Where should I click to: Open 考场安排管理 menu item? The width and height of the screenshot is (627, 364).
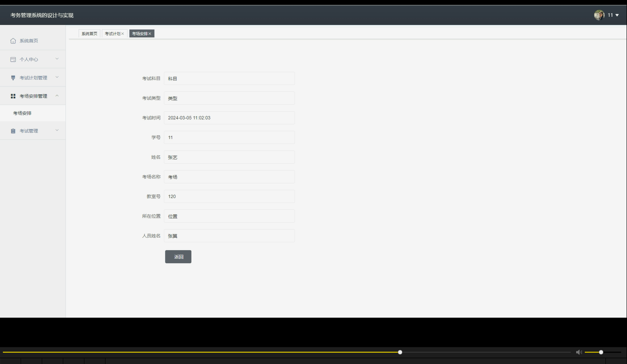tap(33, 96)
